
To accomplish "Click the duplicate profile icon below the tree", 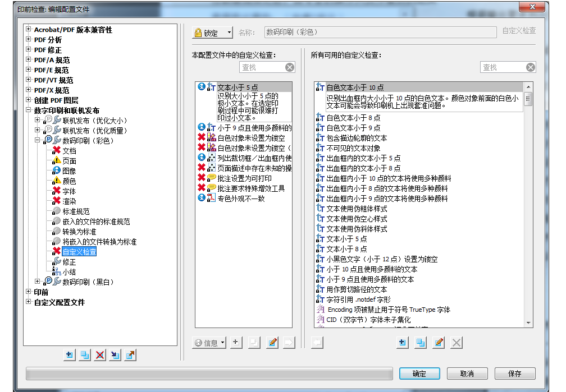I will 84,354.
